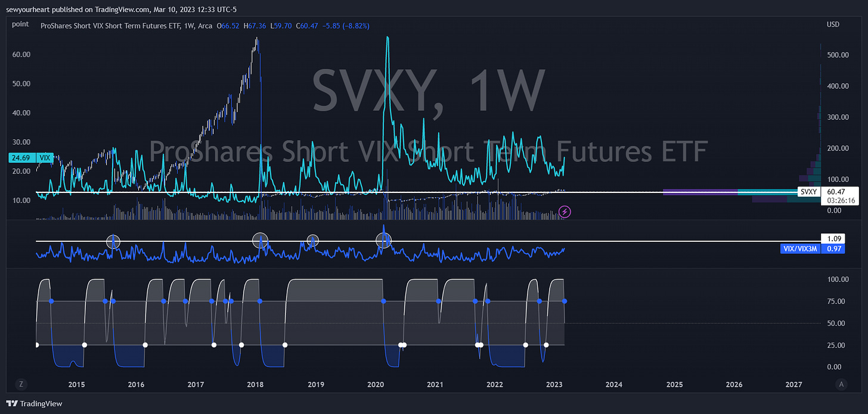
Task: Click the SVXY symbol label on price axis
Action: pos(809,192)
